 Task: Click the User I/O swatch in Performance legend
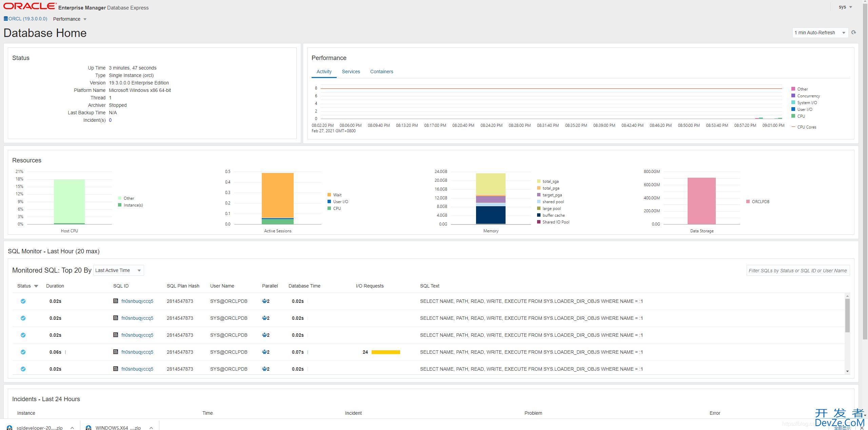(x=793, y=109)
